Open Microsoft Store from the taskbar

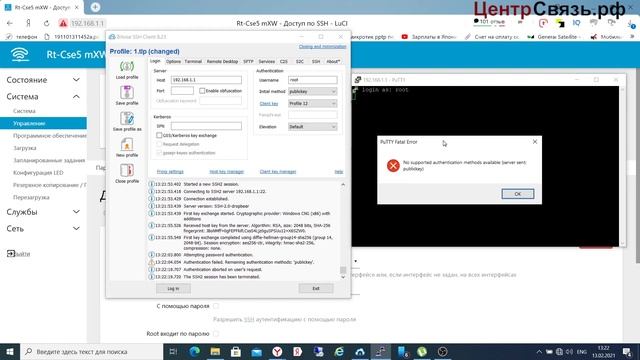click(x=236, y=351)
